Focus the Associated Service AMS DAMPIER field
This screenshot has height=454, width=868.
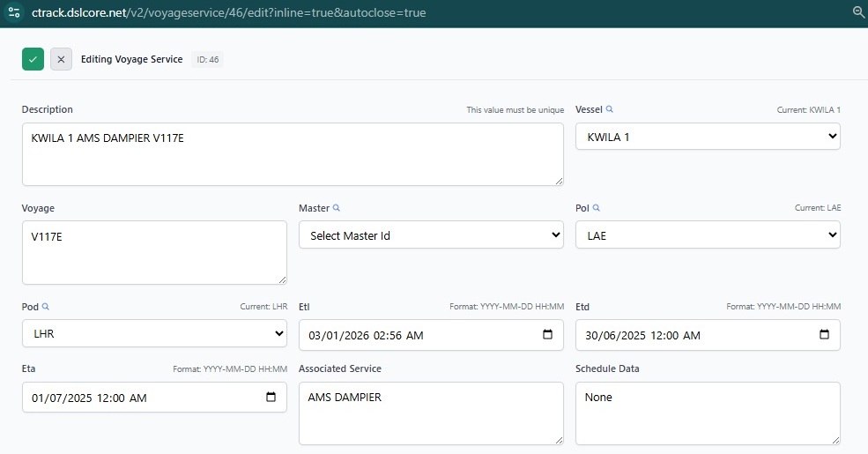431,413
